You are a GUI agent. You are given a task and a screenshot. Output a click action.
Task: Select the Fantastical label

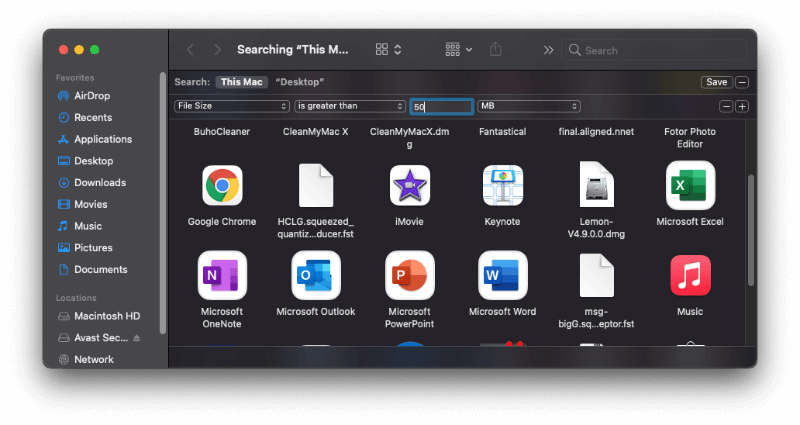pyautogui.click(x=503, y=132)
